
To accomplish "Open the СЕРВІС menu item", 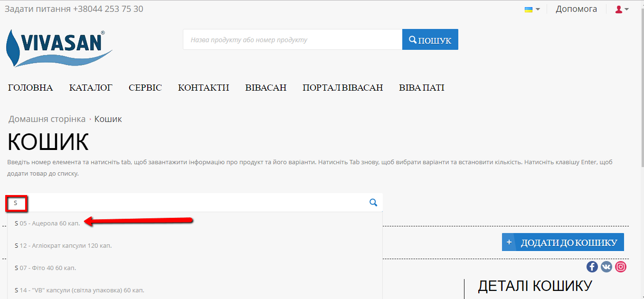I will [145, 88].
